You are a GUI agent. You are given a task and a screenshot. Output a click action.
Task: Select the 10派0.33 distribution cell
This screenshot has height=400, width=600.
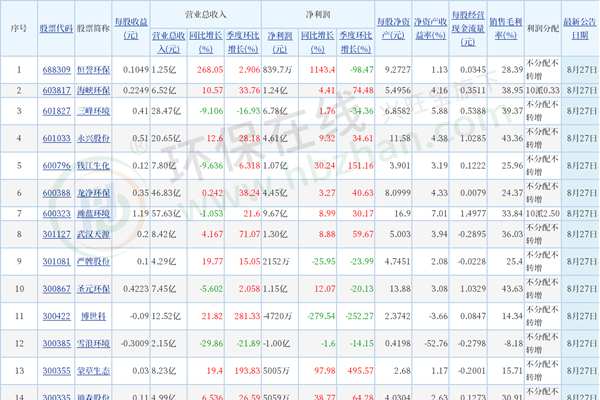point(543,91)
